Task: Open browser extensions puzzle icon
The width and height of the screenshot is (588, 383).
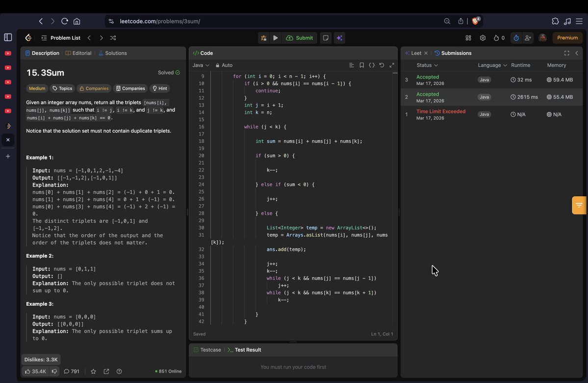Action: coord(555,22)
